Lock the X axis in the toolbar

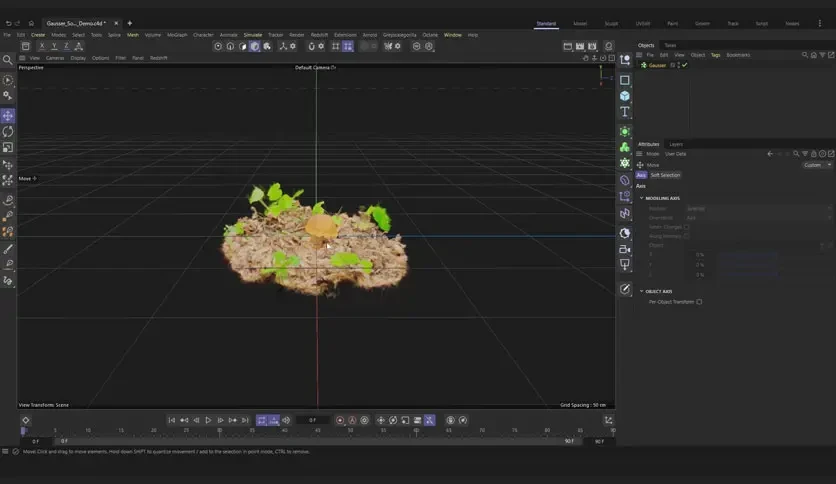coord(42,46)
